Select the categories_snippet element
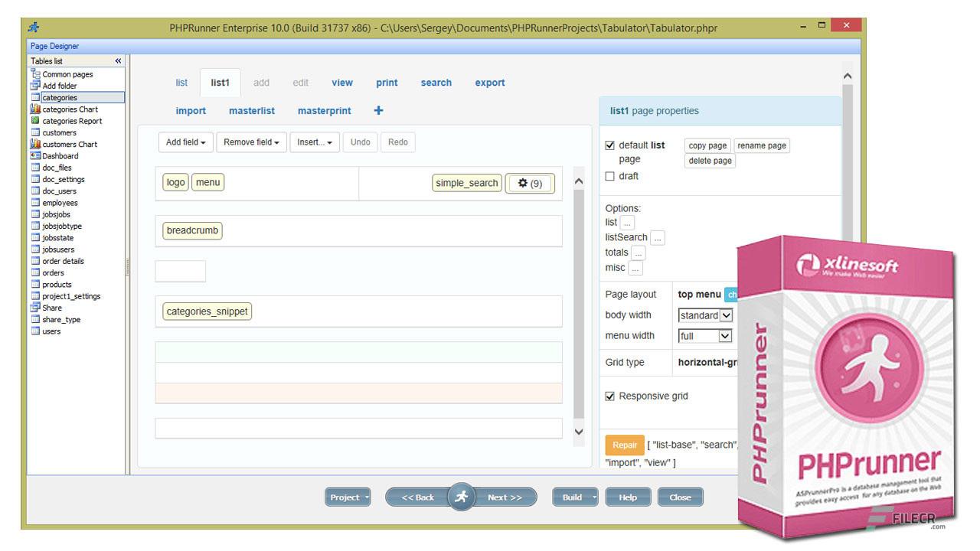 [x=207, y=311]
